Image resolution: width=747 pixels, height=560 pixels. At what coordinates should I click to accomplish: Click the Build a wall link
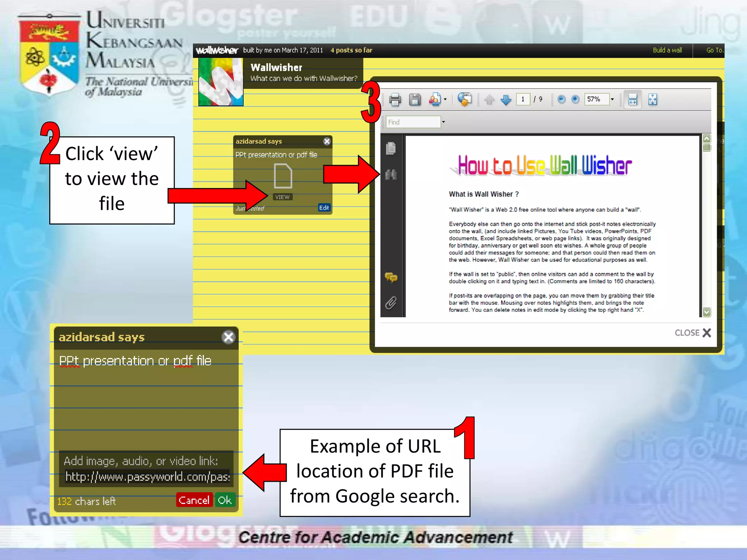[667, 50]
